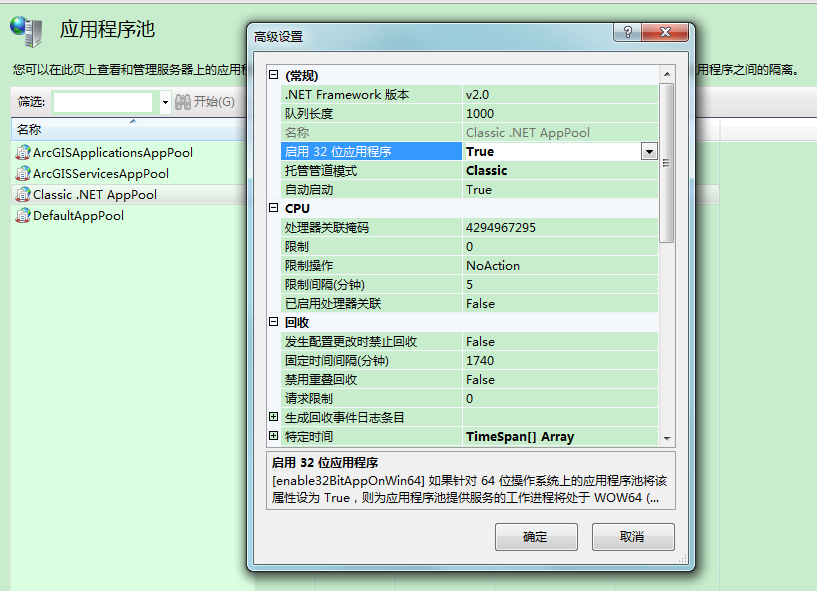Expand the 特定时间 node
This screenshot has height=591, width=817.
274,437
